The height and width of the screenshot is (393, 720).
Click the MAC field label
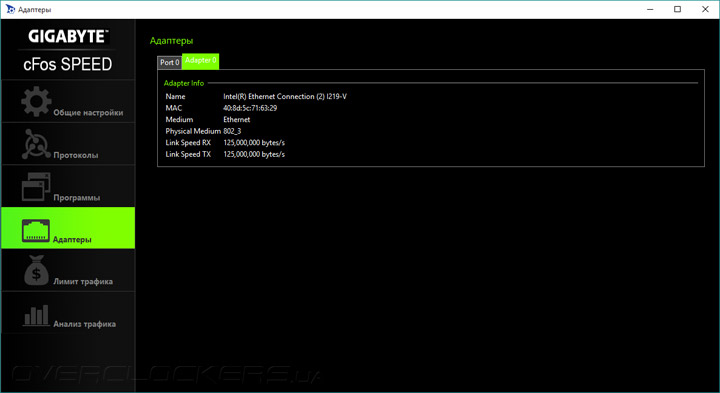[x=174, y=108]
